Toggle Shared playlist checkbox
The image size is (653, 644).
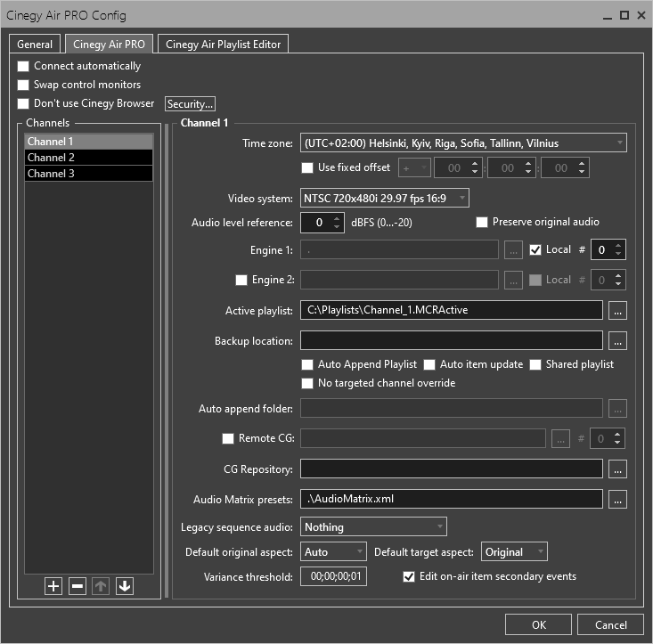click(535, 364)
